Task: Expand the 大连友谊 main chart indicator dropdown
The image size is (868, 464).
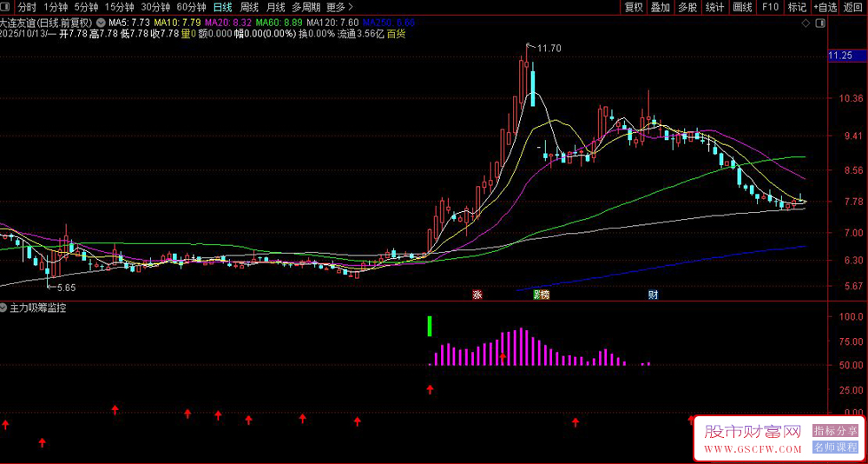Action: 102,23
